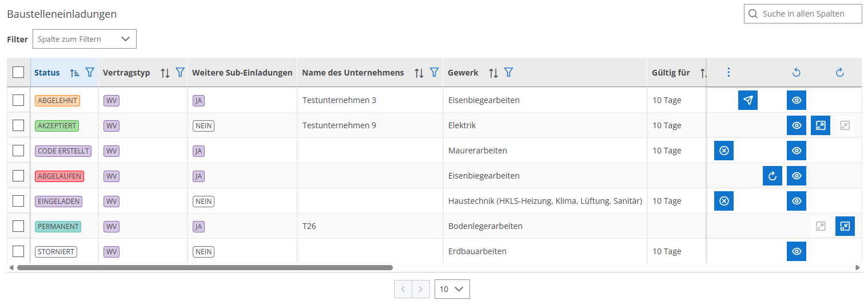Tick the select-all checkbox in table header
The width and height of the screenshot is (868, 304).
pyautogui.click(x=18, y=72)
